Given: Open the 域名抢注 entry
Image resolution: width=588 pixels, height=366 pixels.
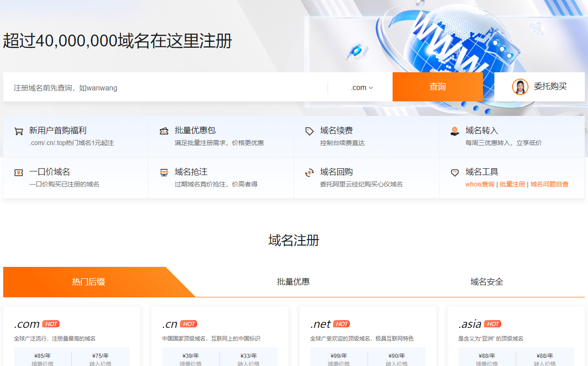Looking at the screenshot, I should pyautogui.click(x=221, y=178).
